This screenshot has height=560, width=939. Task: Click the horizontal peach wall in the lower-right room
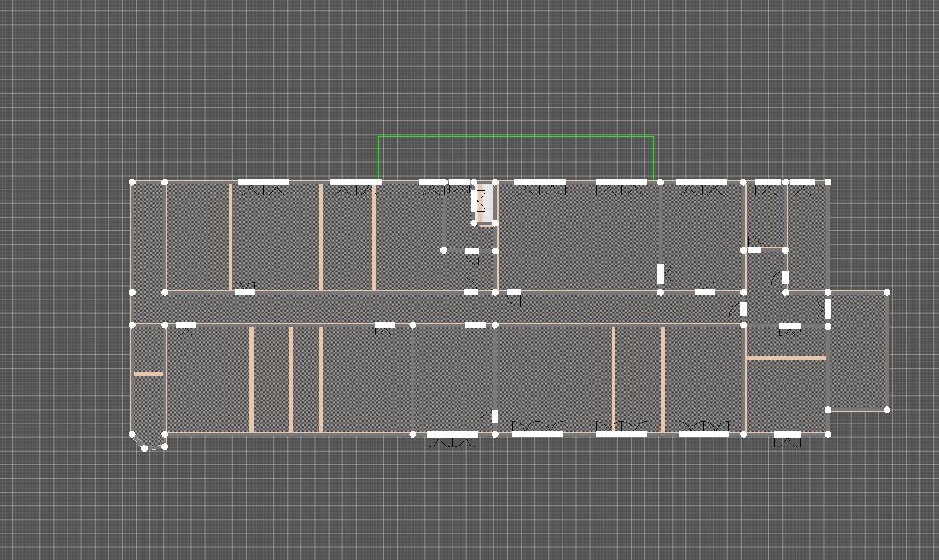point(785,359)
